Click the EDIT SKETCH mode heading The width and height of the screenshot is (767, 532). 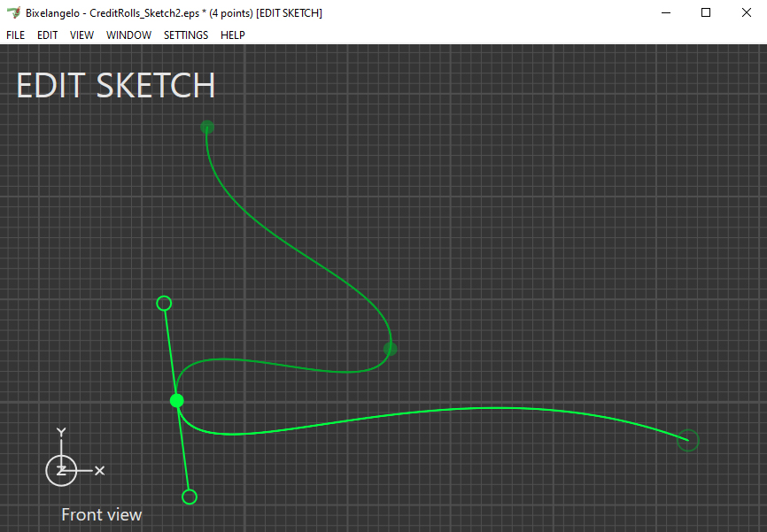[x=116, y=86]
